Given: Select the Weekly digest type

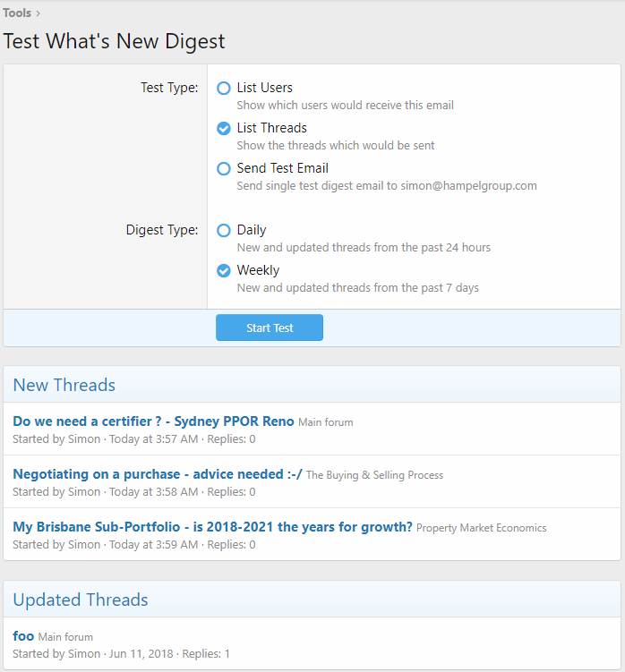Looking at the screenshot, I should tap(224, 270).
